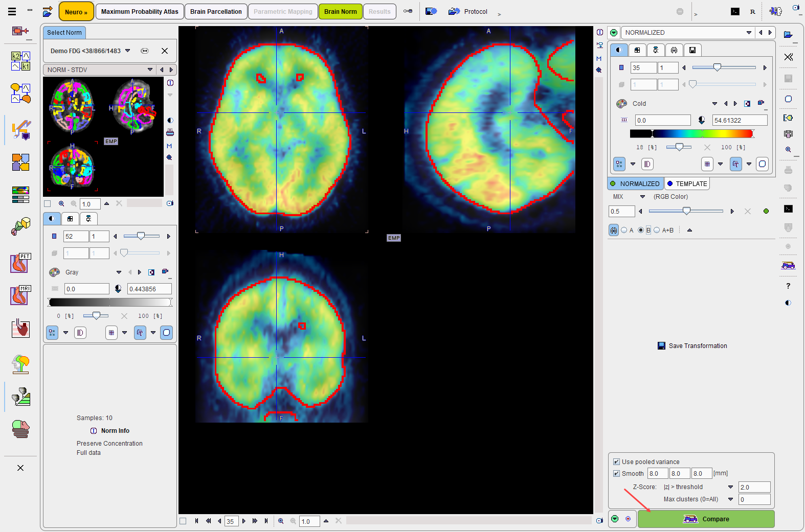Image resolution: width=805 pixels, height=532 pixels.
Task: Select the NORMALIZED image radio tab
Action: point(635,183)
